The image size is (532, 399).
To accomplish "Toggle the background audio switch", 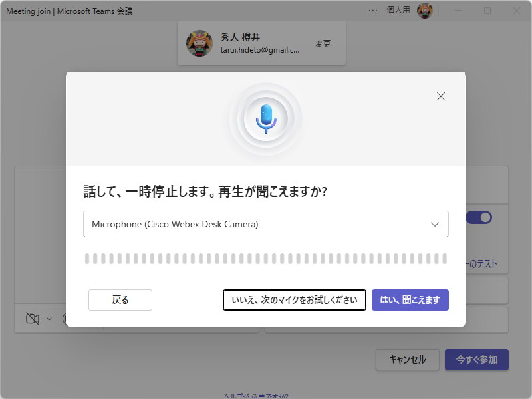I will 479,217.
